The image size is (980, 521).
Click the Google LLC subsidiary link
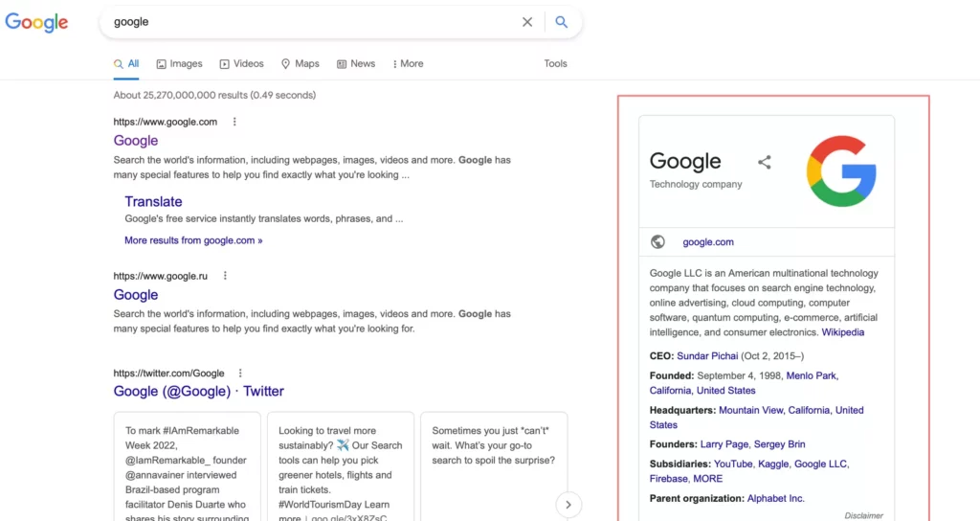(820, 464)
